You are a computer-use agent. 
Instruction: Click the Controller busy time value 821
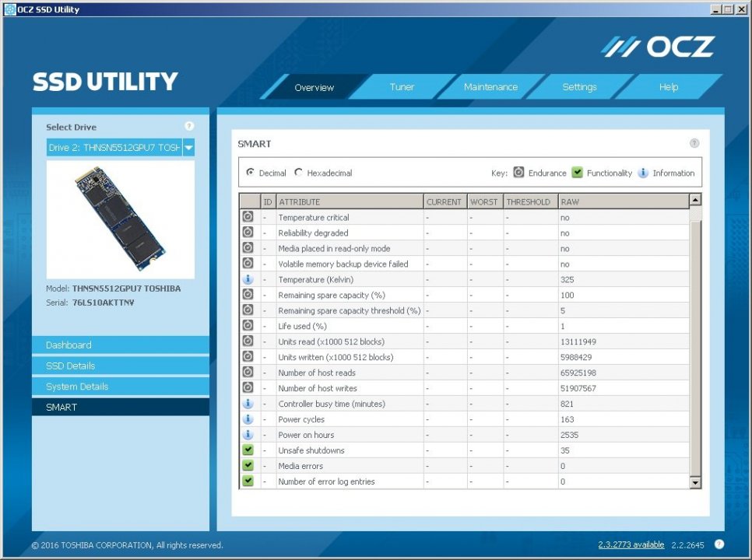tap(567, 404)
